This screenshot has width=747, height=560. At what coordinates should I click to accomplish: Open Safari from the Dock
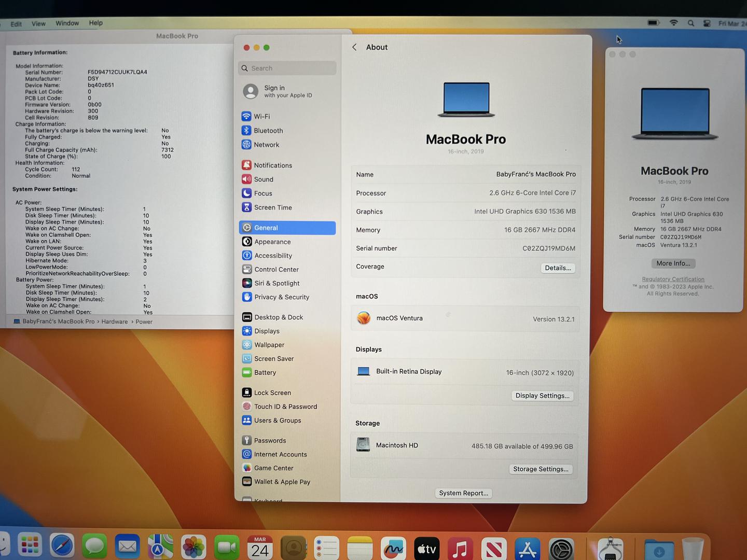click(62, 546)
